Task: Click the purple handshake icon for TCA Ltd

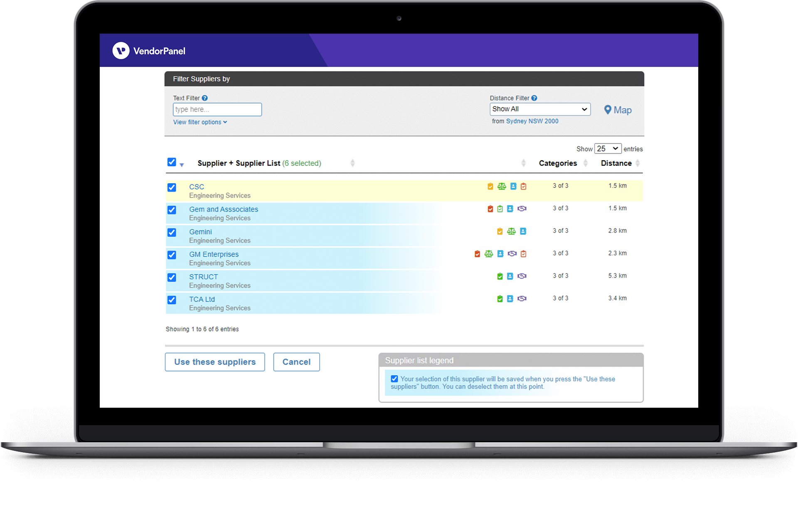Action: 522,298
